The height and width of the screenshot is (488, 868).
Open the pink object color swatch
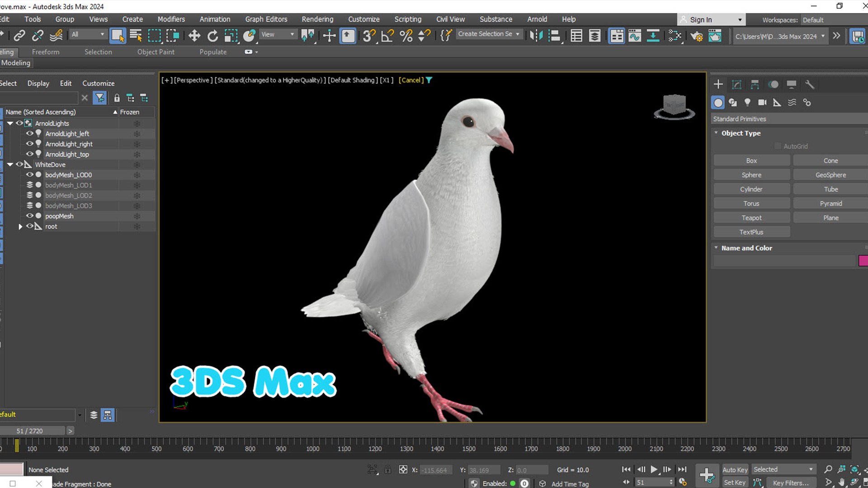tap(863, 261)
